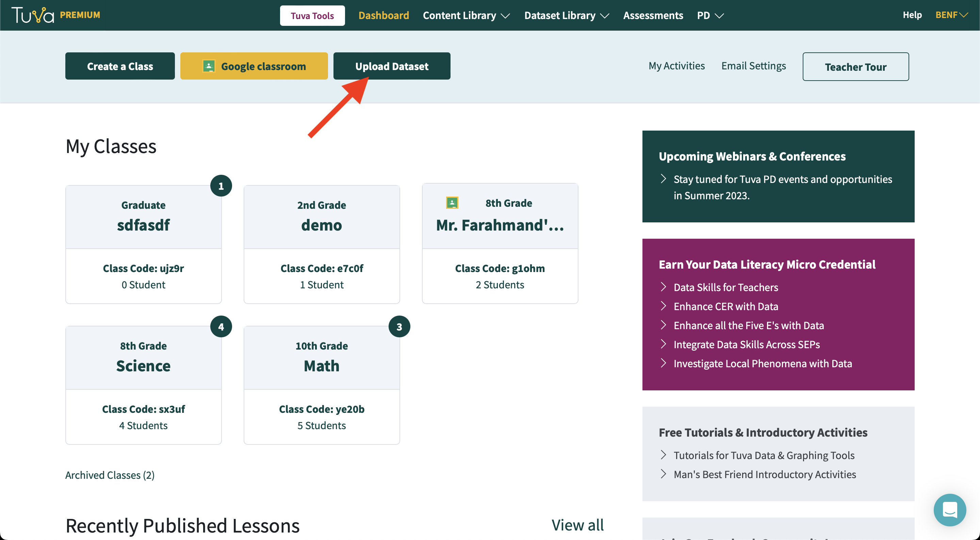Viewport: 980px width, 540px height.
Task: Open the Science 8th Grade class card
Action: pos(143,385)
